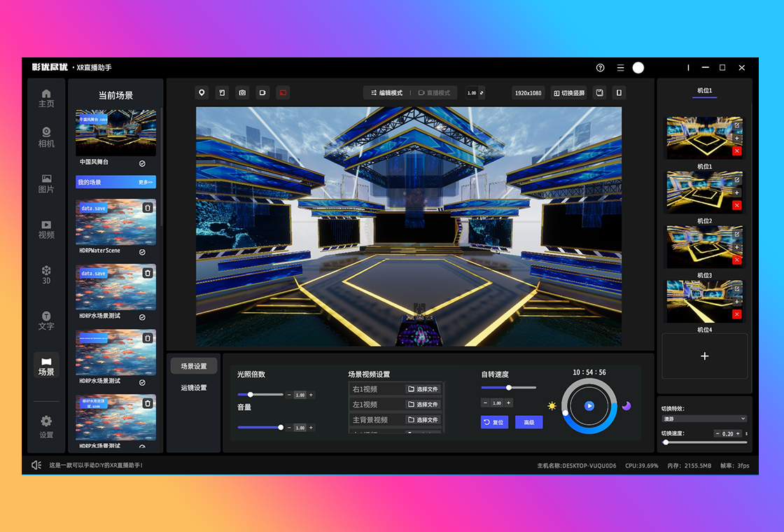
Task: Open the 文字 text sidebar section
Action: click(46, 321)
